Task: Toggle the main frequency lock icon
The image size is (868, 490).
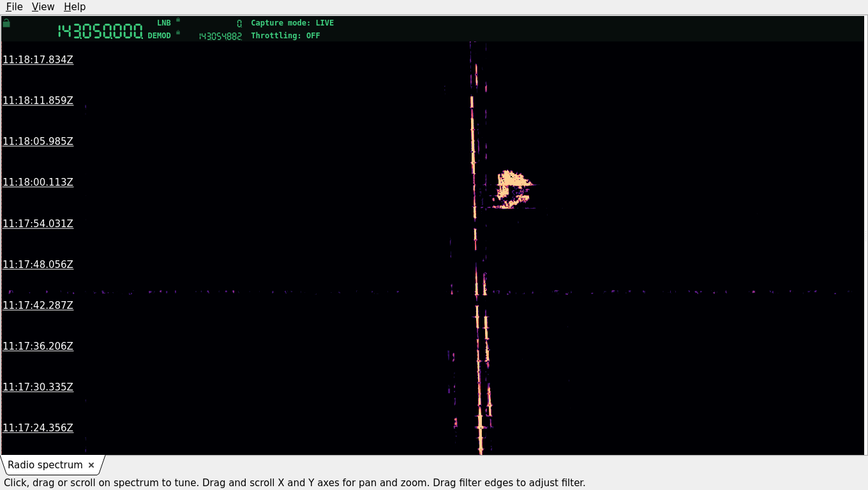Action: point(6,23)
